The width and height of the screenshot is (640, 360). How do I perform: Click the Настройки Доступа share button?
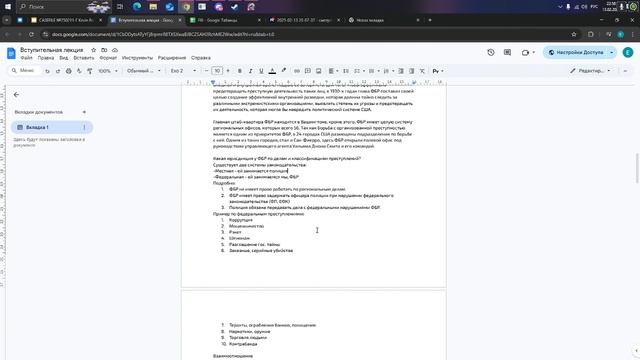coord(575,52)
